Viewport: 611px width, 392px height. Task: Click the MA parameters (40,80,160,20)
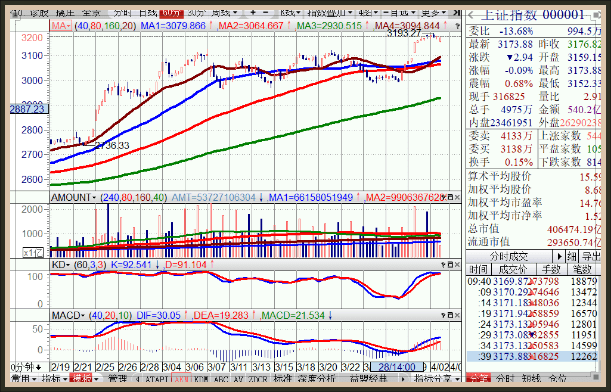[106, 26]
